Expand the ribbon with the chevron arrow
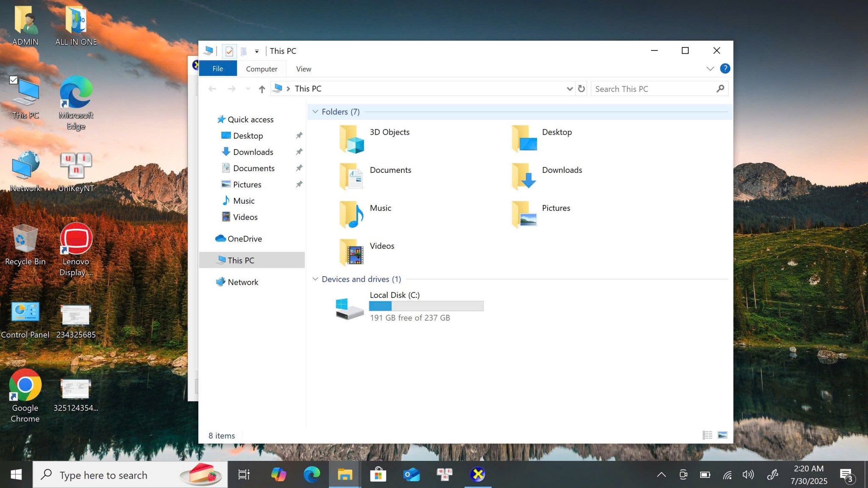868x488 pixels. [x=710, y=69]
